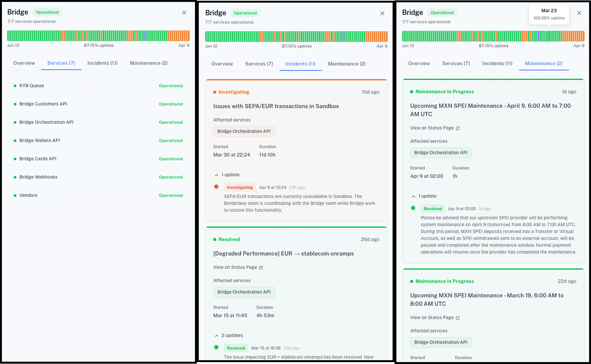Open external link icon for EUR onramps incident
The height and width of the screenshot is (364, 591).
click(261, 267)
